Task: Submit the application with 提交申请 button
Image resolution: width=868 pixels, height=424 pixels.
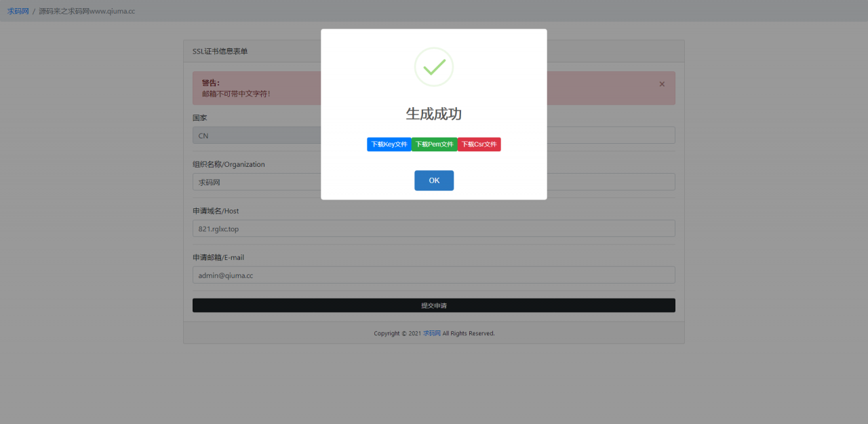Action: coord(434,305)
